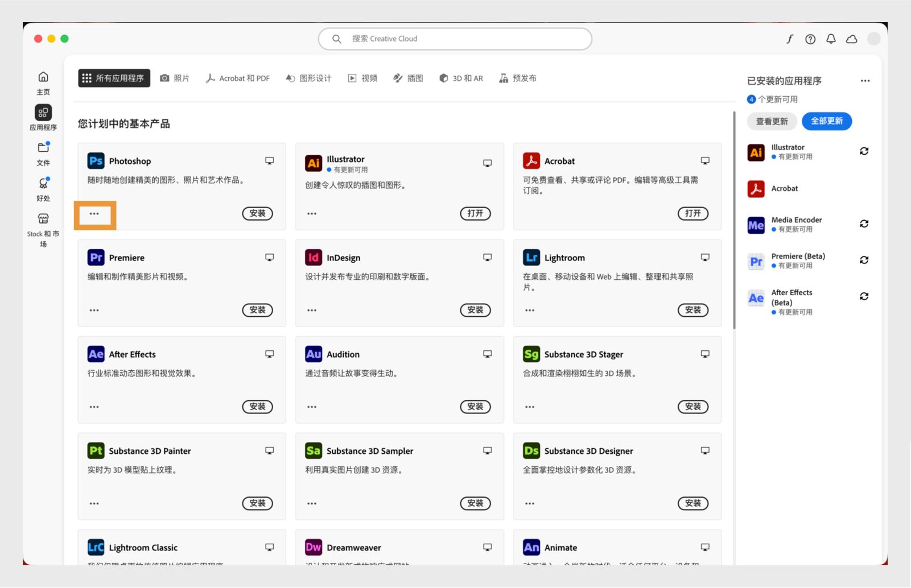Open Illustrator with 打开 button

coord(475,213)
